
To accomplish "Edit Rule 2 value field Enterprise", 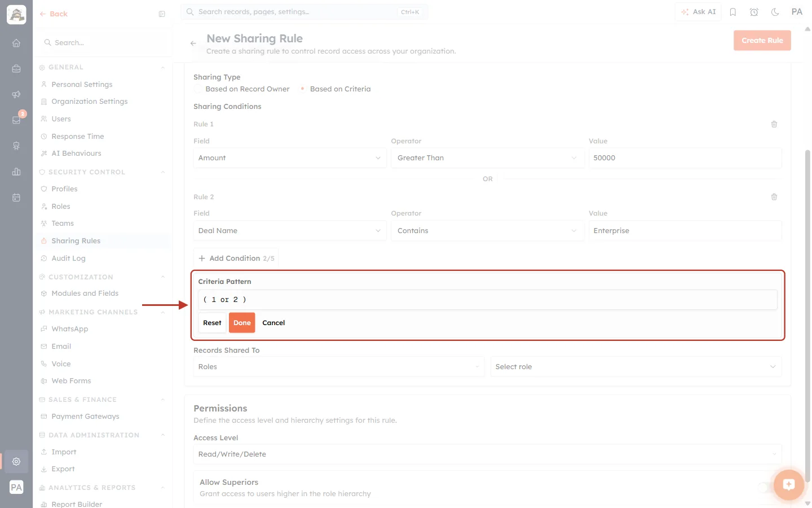I will 685,231.
